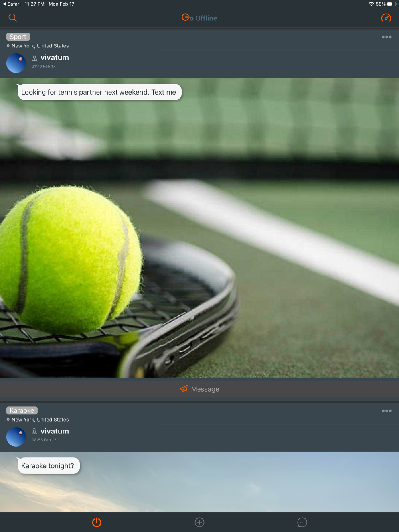Tap user icon beside vivatum on Sport post
Image resolution: width=399 pixels, height=532 pixels.
pos(34,58)
